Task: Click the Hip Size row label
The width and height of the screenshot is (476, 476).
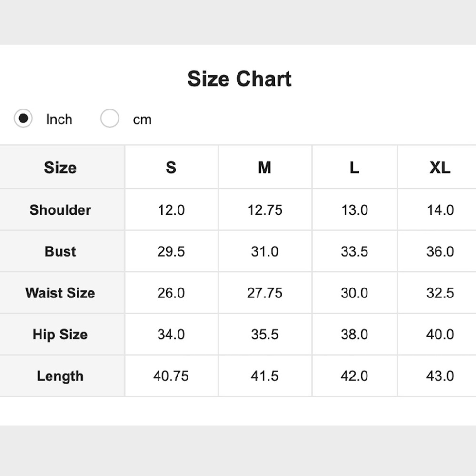Action: tap(60, 335)
